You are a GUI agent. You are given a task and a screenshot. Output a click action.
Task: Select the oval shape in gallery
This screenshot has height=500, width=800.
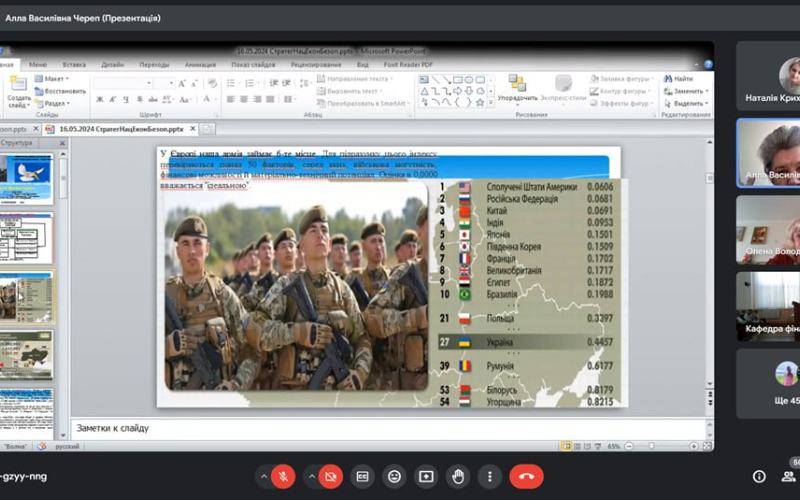point(468,80)
